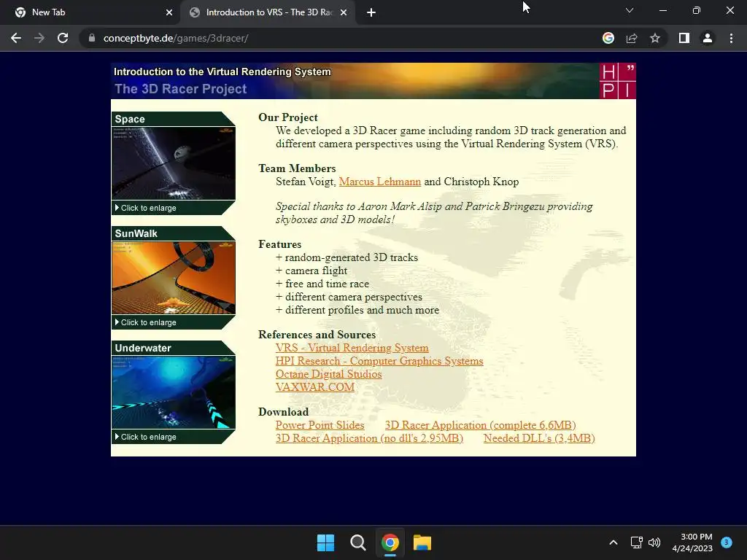Viewport: 747px width, 560px height.
Task: Select the Introduction to VRS tab
Action: coord(269,12)
